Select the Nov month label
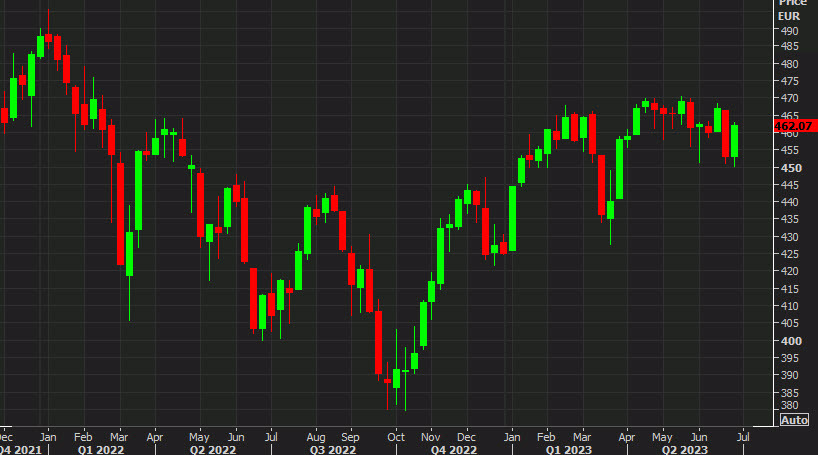Image resolution: width=818 pixels, height=455 pixels. point(430,437)
